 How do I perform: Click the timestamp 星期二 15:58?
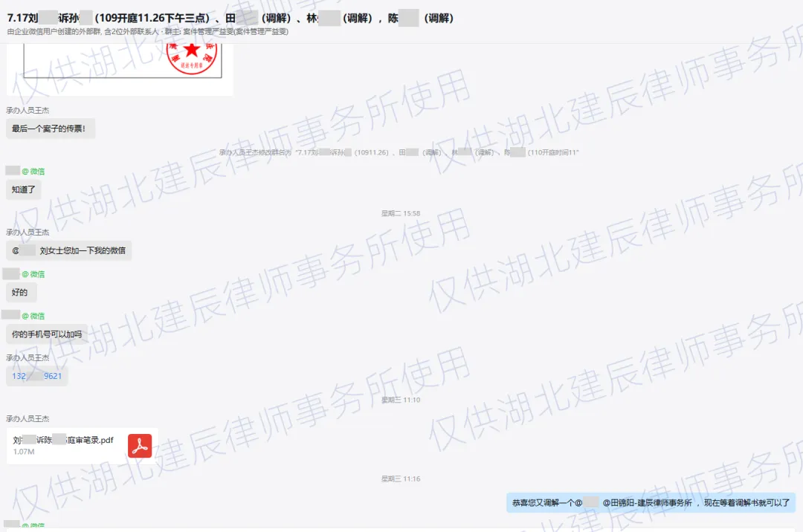point(401,213)
